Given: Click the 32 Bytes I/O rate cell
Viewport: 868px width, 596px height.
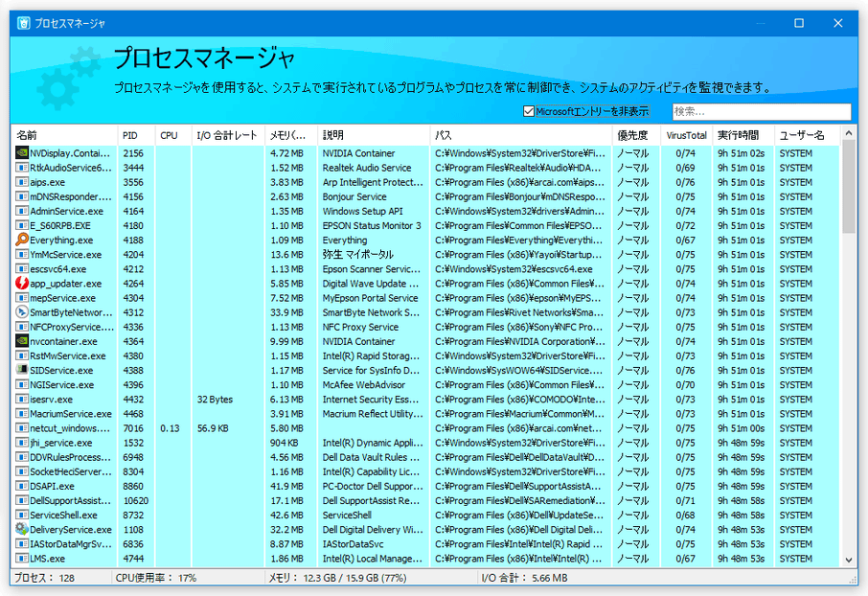Looking at the screenshot, I should point(215,399).
